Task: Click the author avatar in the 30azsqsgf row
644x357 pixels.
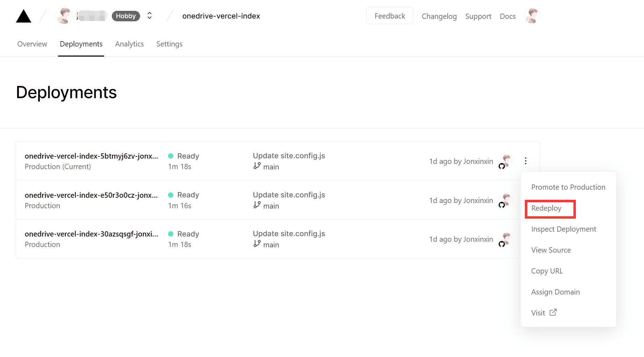Action: (x=506, y=238)
